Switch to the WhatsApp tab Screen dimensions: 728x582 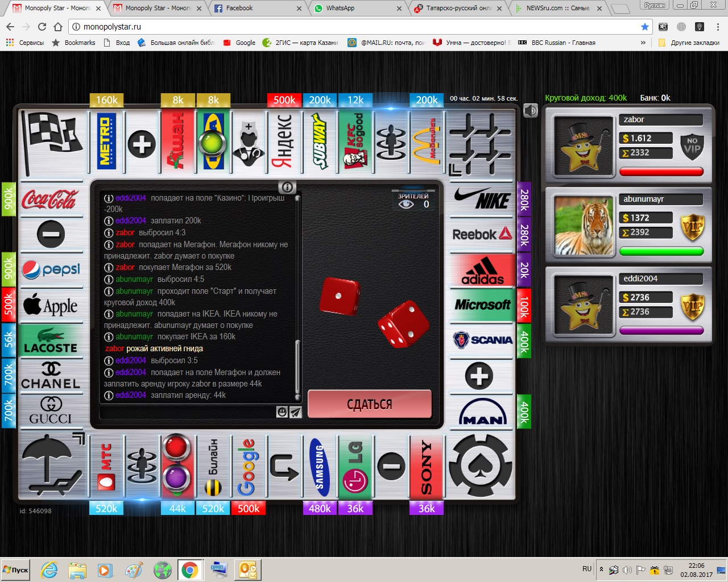coord(357,8)
